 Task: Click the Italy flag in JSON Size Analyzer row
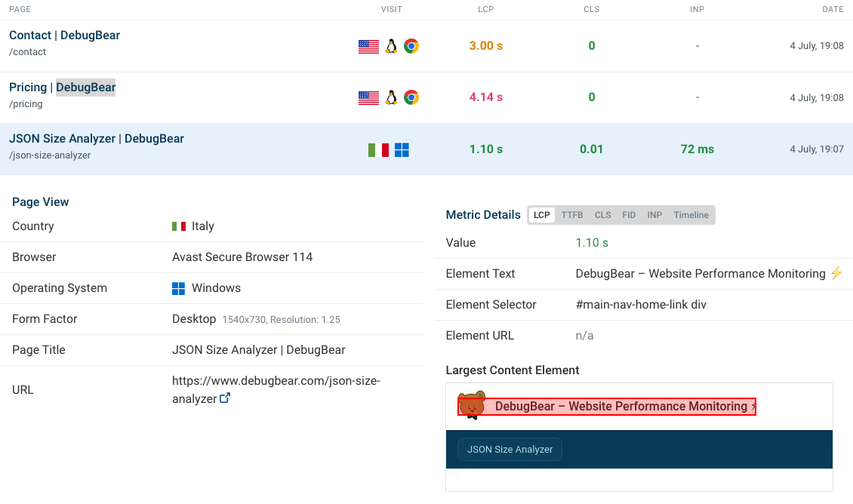pos(379,149)
